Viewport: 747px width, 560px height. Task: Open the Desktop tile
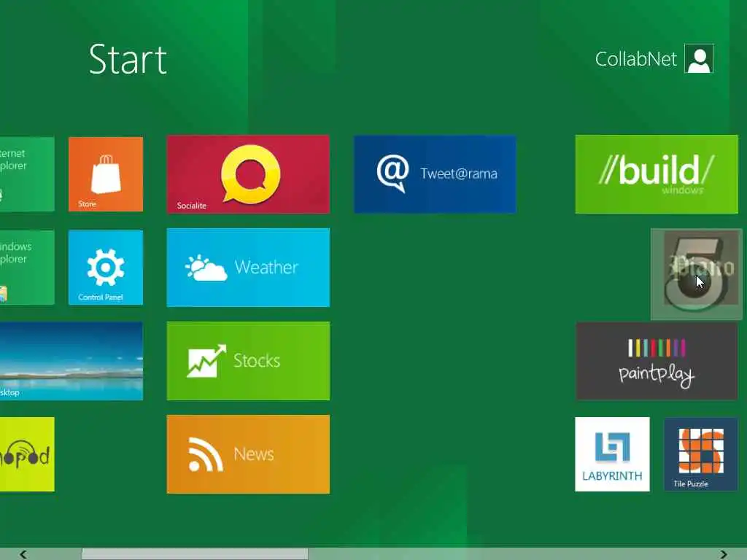click(x=71, y=361)
